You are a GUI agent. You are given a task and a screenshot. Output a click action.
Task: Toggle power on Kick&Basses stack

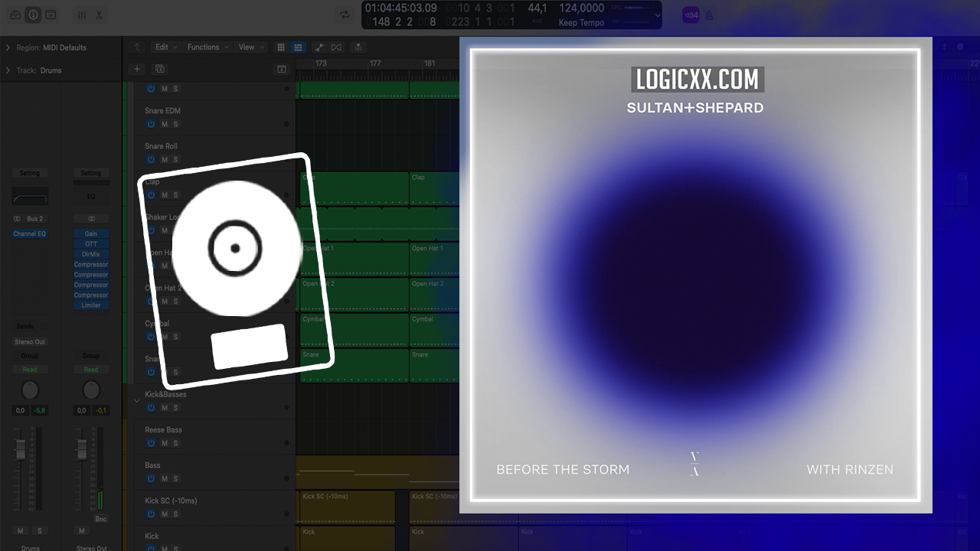[x=151, y=408]
